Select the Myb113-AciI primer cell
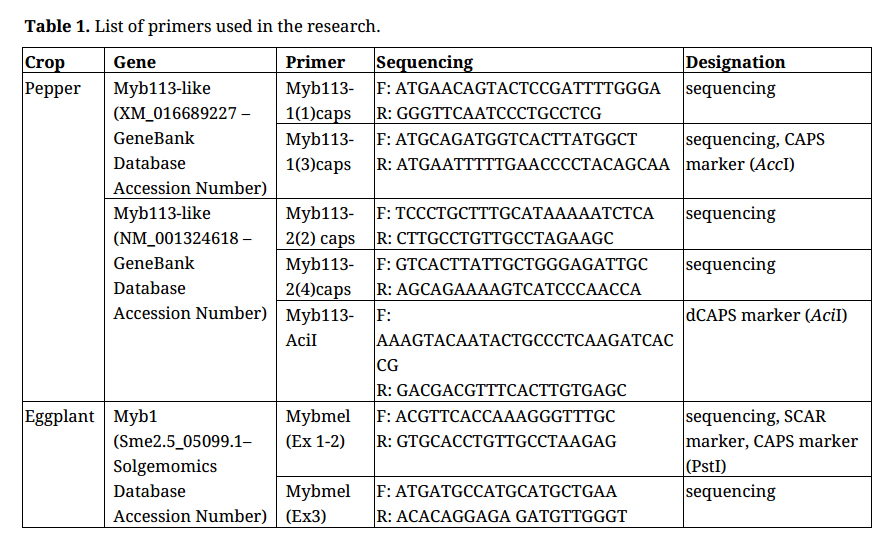896x551 pixels. [320, 327]
